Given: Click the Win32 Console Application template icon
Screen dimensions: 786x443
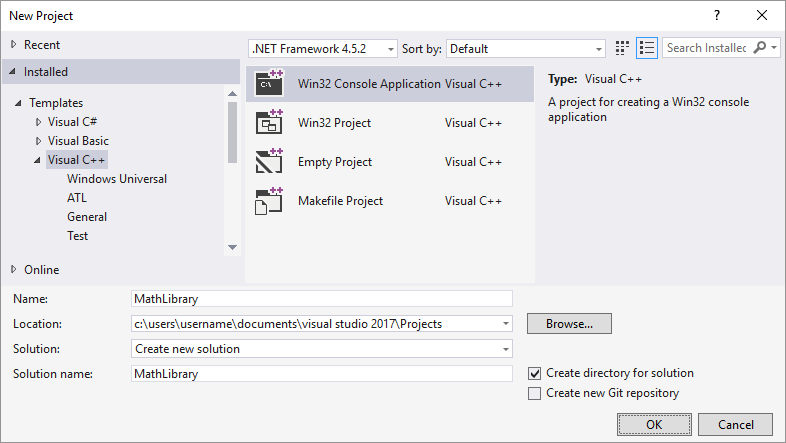Looking at the screenshot, I should point(270,83).
